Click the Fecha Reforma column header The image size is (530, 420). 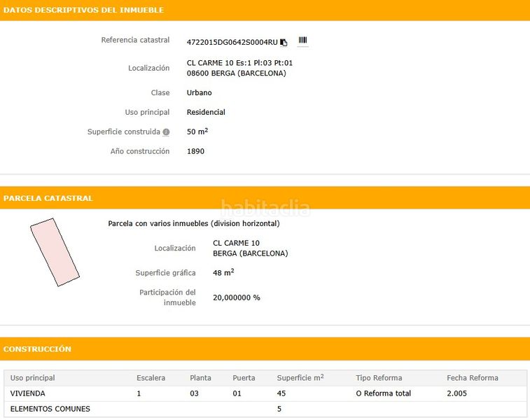pos(472,378)
